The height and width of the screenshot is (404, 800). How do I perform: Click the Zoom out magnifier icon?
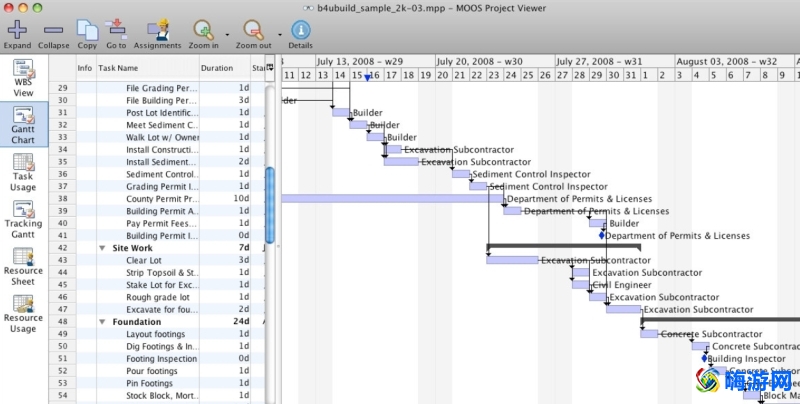(x=253, y=30)
